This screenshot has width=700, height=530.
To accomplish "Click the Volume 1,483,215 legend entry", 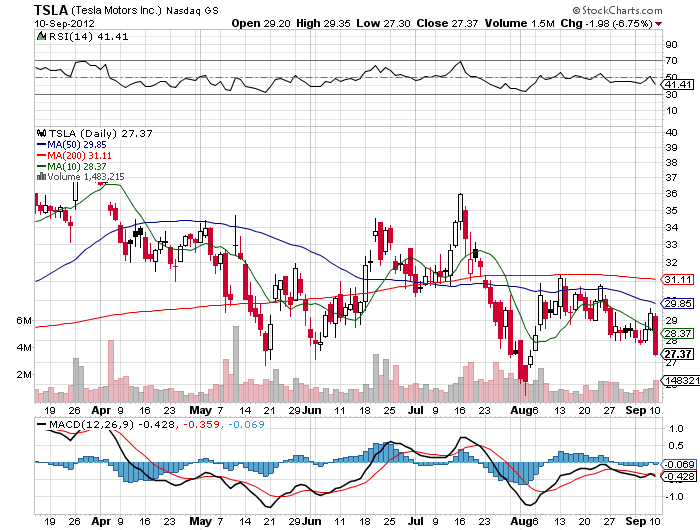I will [86, 177].
